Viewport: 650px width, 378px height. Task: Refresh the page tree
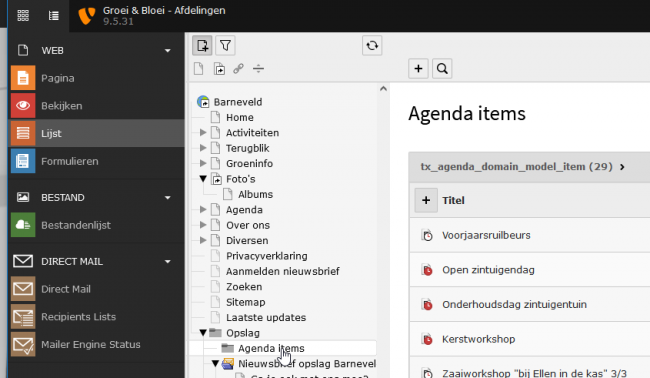click(x=372, y=46)
